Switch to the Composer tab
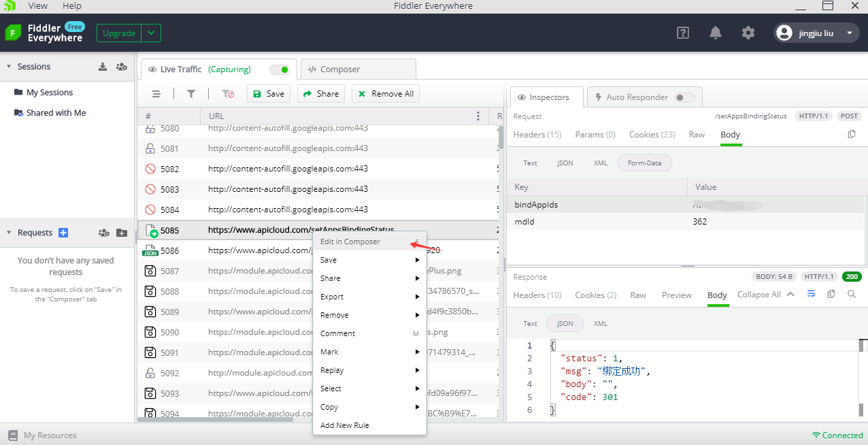This screenshot has height=445, width=868. click(358, 69)
